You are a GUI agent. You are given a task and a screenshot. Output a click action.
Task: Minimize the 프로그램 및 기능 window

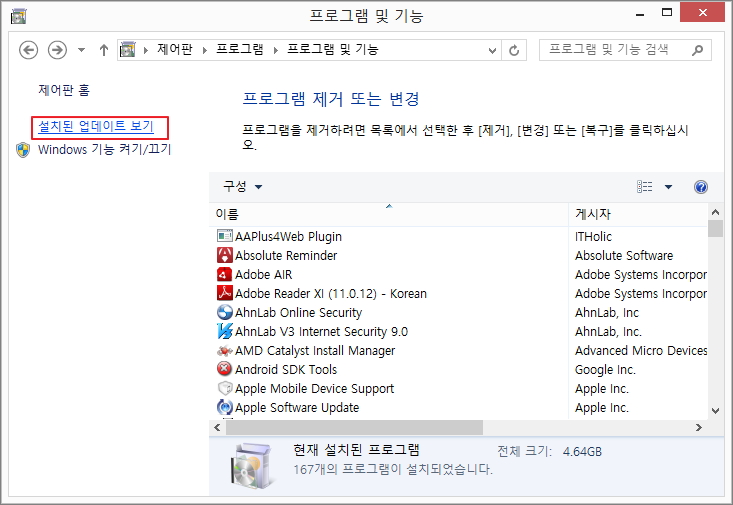click(x=640, y=14)
